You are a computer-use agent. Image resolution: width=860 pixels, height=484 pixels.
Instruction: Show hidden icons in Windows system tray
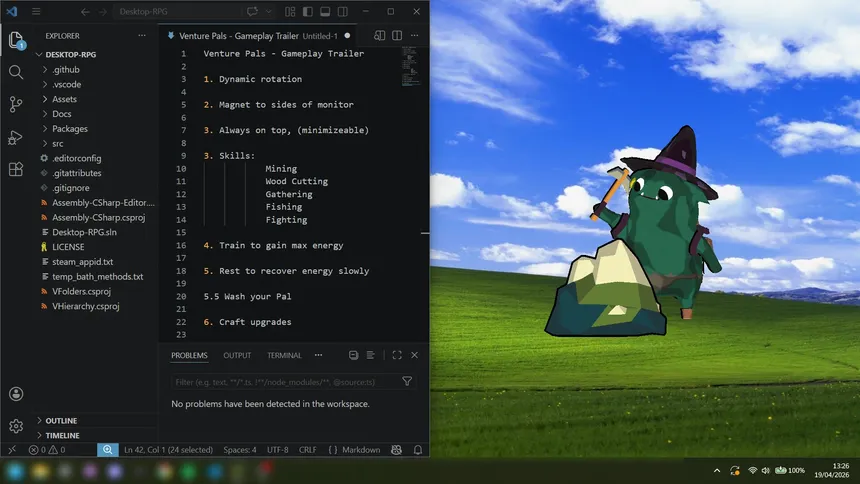[717, 470]
